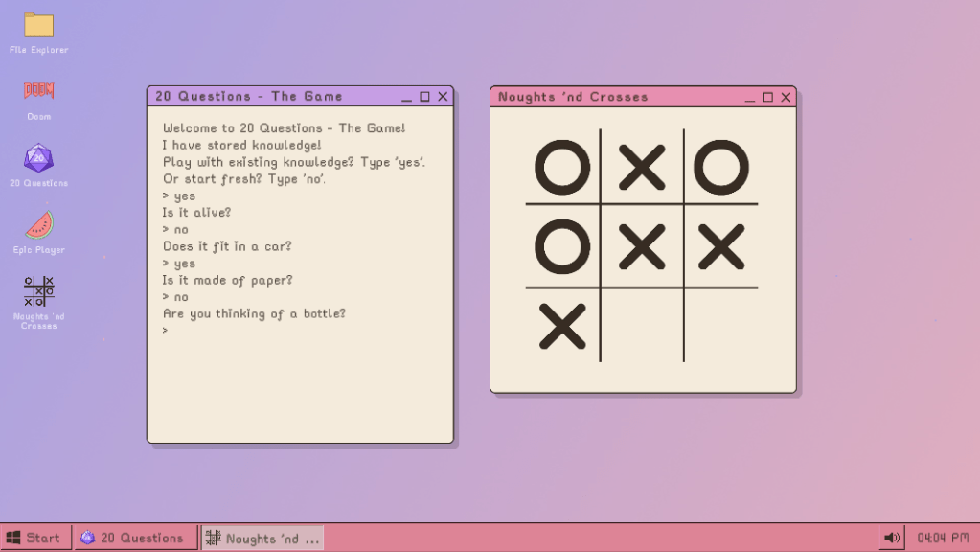Switch to Noughts 'nd taskbar item
The width and height of the screenshot is (980, 552).
[x=263, y=538]
